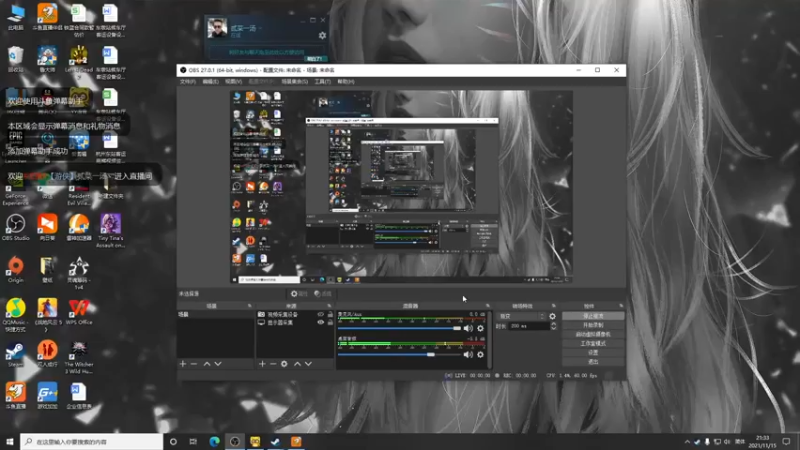
Task: Expand hidden system tray icons chevron
Action: click(687, 441)
